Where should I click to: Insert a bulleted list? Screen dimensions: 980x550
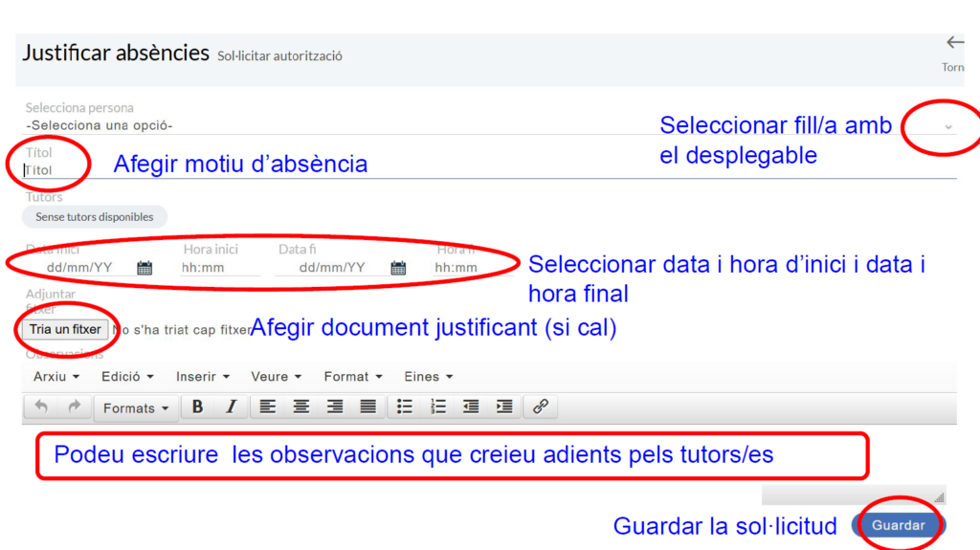405,407
